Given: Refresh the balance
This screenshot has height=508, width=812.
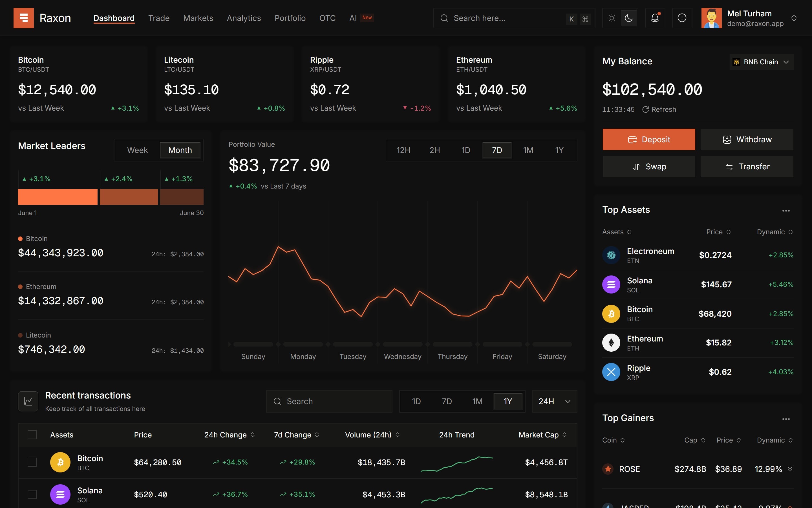Looking at the screenshot, I should [659, 109].
